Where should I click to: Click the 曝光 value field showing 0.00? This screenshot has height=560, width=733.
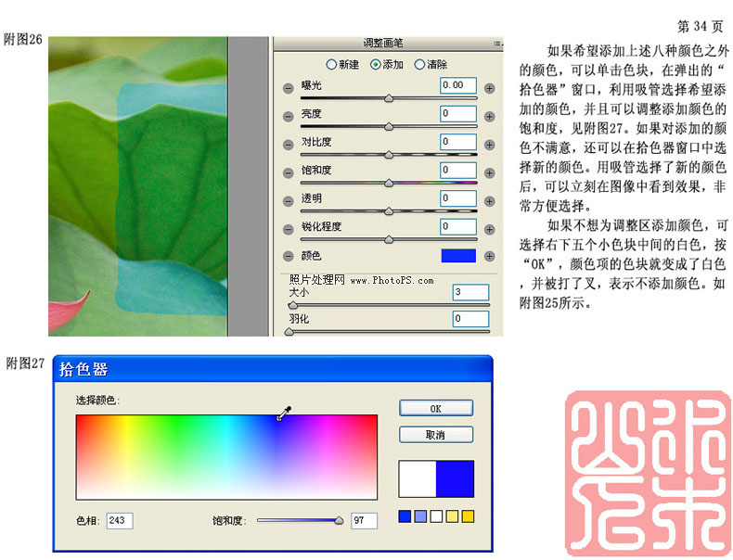click(458, 85)
